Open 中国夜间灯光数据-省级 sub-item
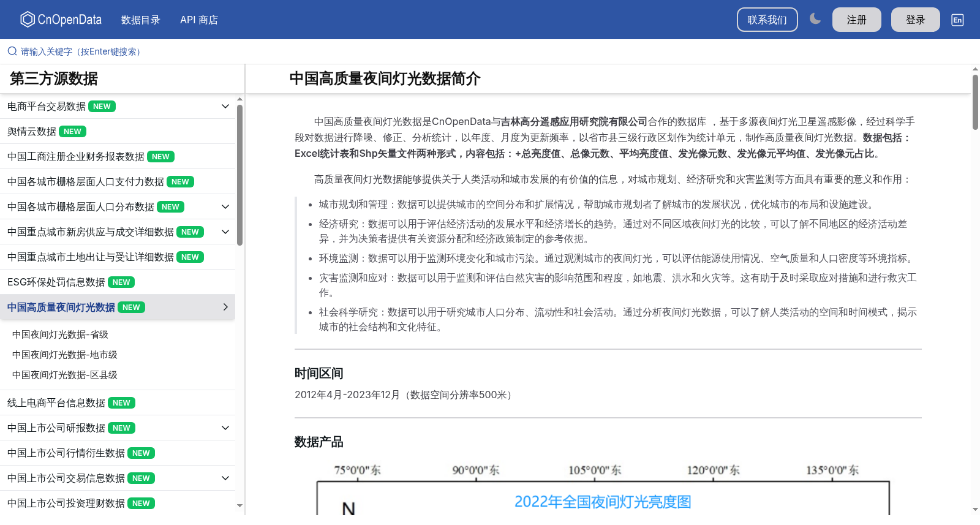 click(60, 334)
